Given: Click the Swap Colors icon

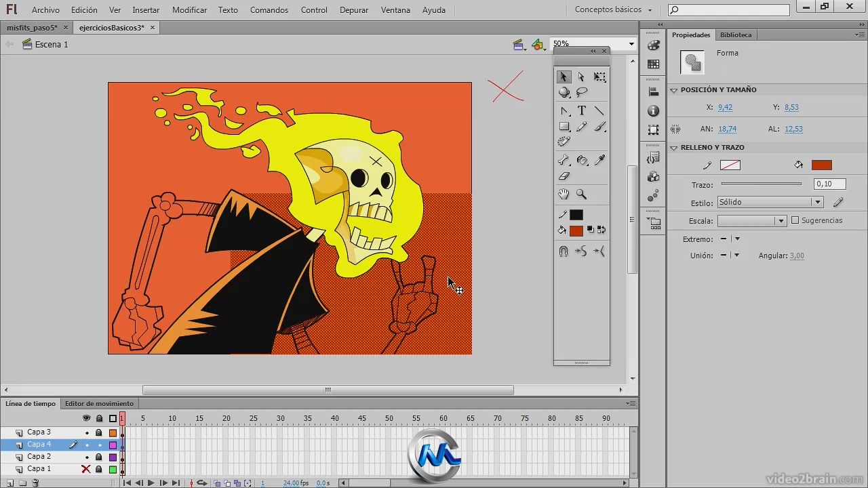Looking at the screenshot, I should click(x=601, y=230).
